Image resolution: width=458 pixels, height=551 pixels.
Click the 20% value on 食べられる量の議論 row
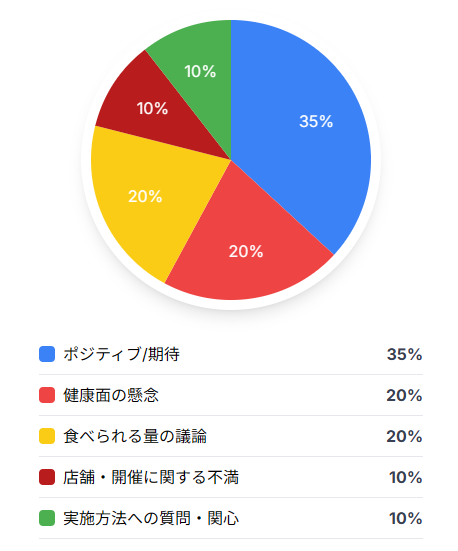404,436
